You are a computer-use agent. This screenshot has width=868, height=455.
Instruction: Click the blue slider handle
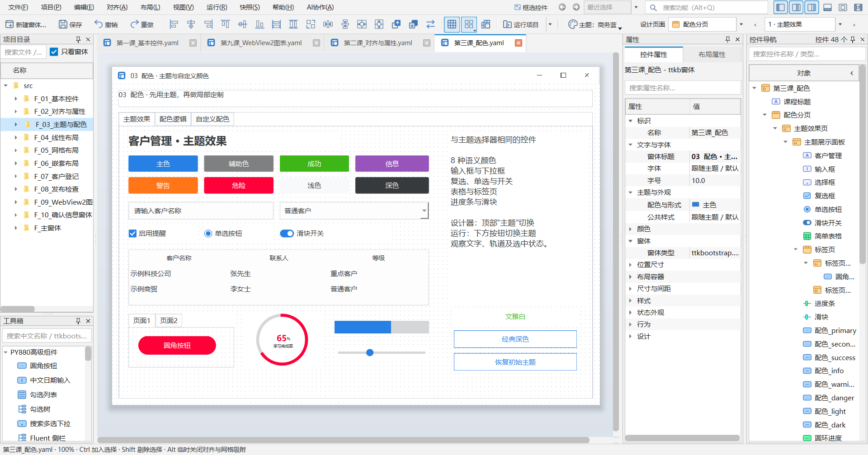point(370,353)
